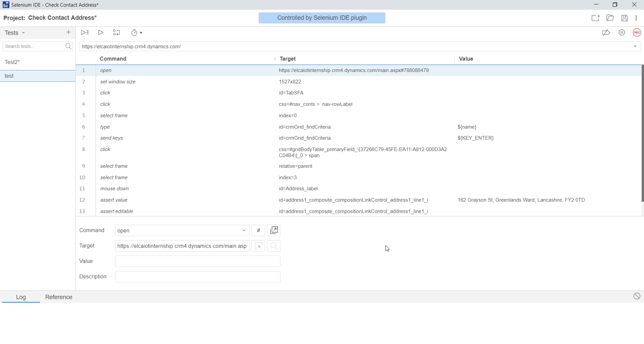Open an existing project icon

coord(610,18)
